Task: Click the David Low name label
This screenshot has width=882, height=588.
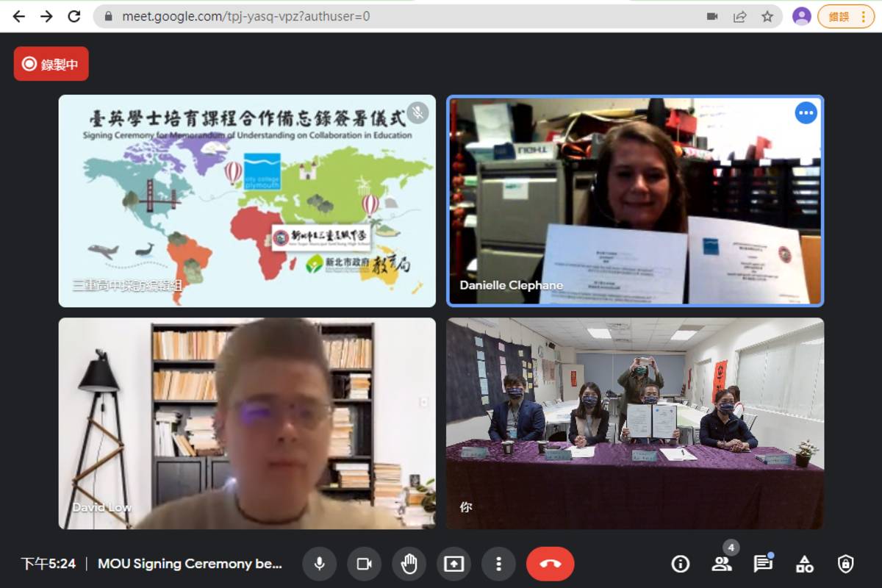Action: (101, 507)
